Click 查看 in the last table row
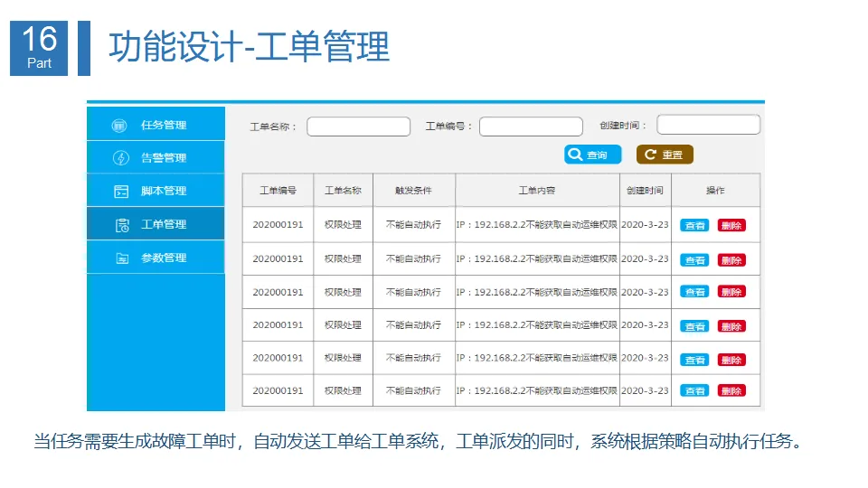The image size is (868, 488). coord(694,390)
